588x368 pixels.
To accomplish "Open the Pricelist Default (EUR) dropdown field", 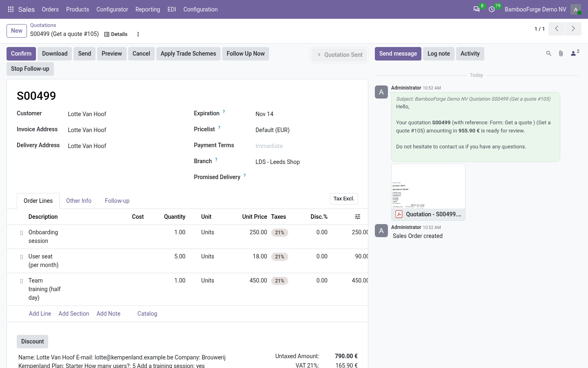I will pyautogui.click(x=306, y=130).
